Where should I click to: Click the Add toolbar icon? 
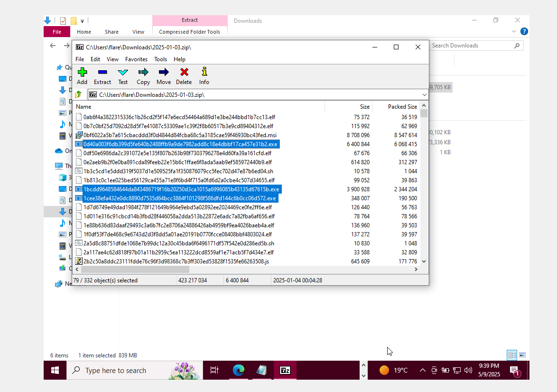pos(82,72)
